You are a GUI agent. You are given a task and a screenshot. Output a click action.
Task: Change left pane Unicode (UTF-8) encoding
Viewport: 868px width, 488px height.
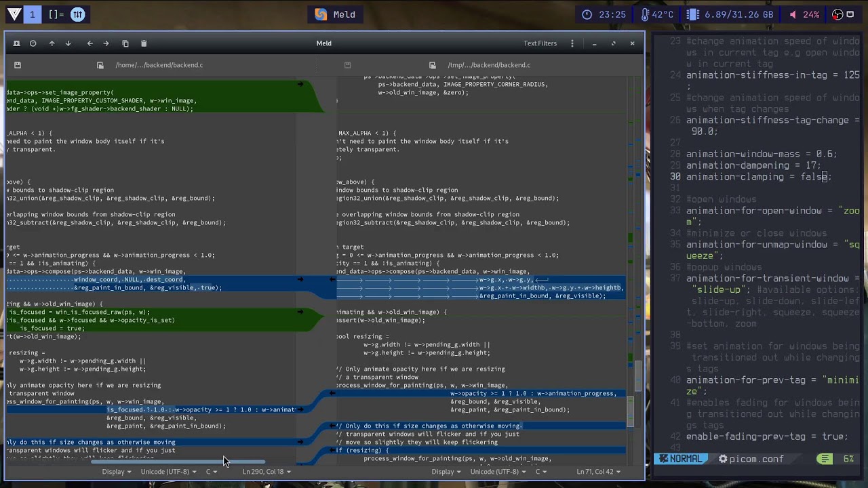168,472
